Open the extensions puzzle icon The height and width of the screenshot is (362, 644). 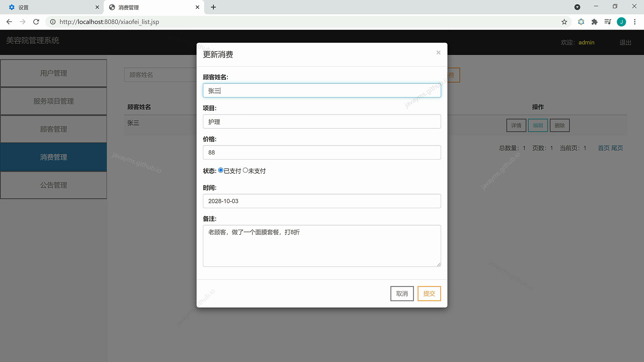click(x=594, y=22)
